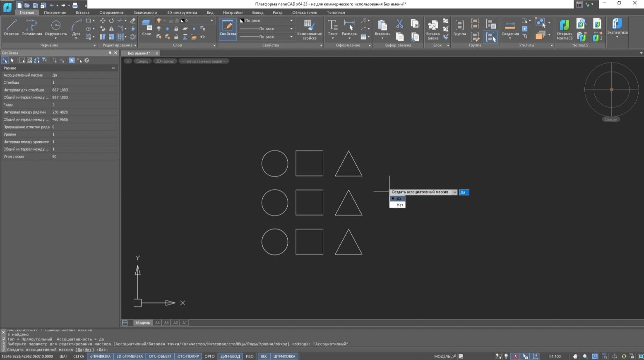Click the Угол с осью value 90
The width and height of the screenshot is (644, 360).
(84, 157)
